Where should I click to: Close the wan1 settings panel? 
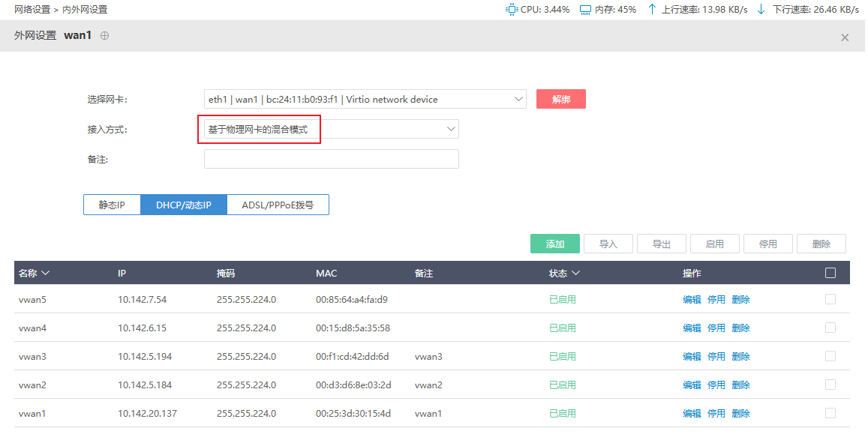click(845, 37)
